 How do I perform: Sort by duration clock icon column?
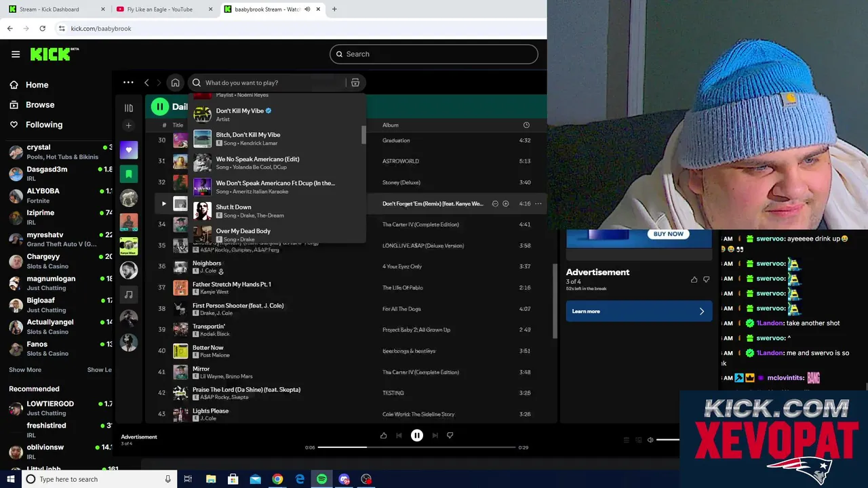point(526,125)
